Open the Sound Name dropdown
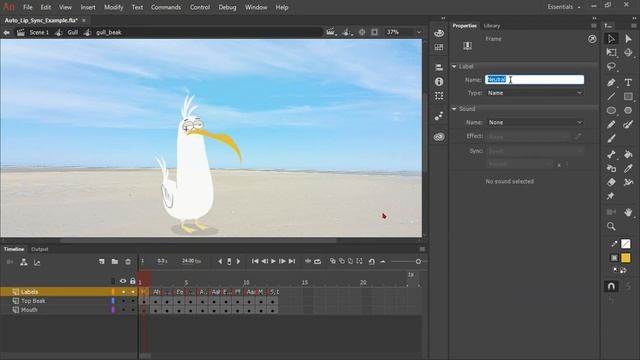640x360 pixels. (535, 122)
